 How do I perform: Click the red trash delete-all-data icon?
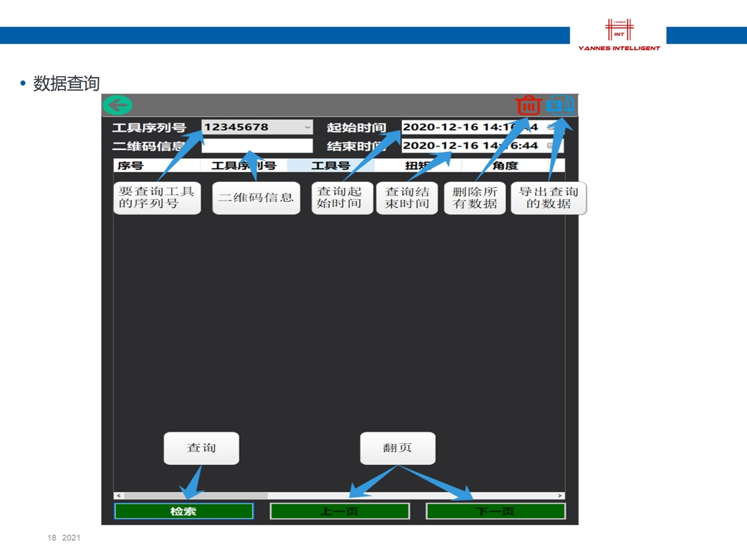pos(528,105)
